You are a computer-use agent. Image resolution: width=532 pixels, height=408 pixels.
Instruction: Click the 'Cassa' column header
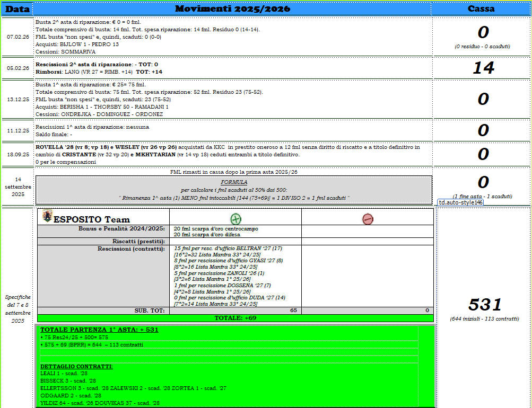tap(481, 9)
